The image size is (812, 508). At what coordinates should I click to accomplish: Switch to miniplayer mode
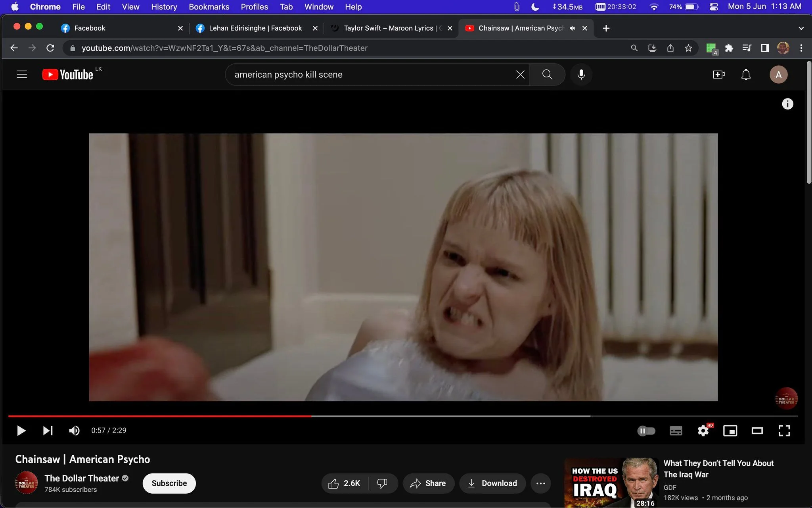point(730,431)
